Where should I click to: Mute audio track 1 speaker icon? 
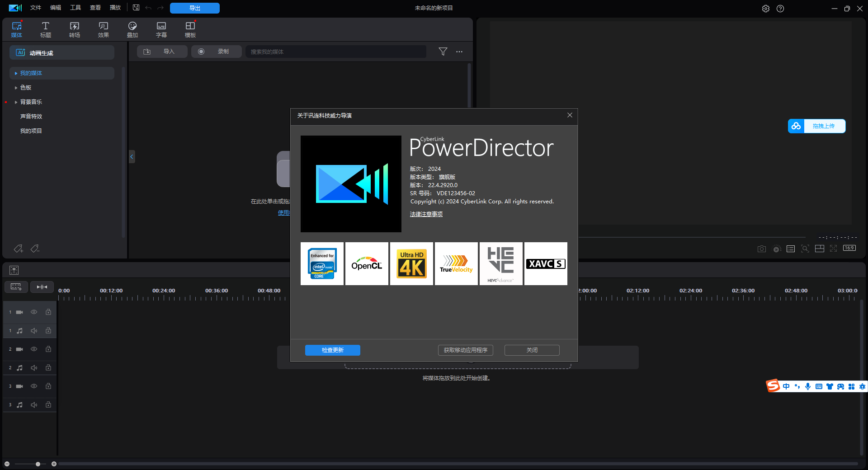point(33,330)
